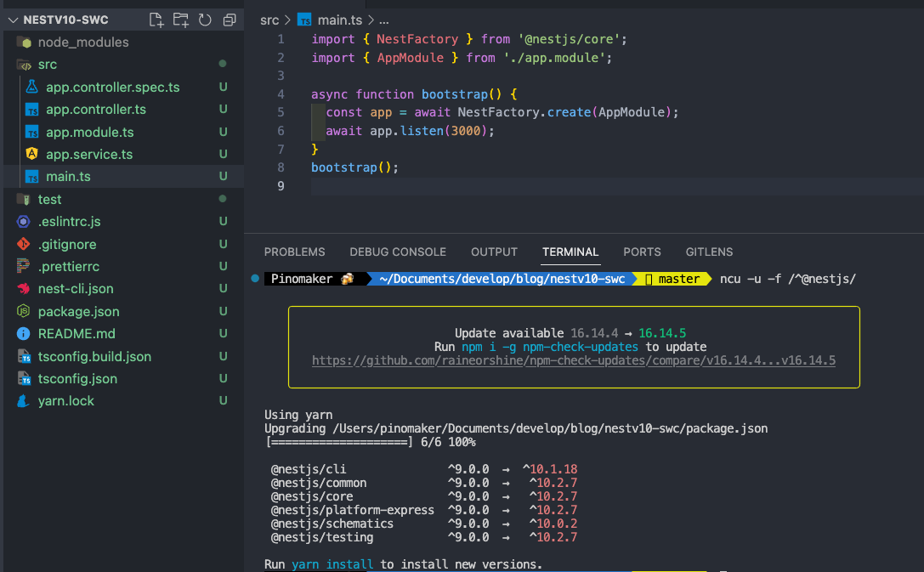Screen dimensions: 924x572
Task: Switch to the OUTPUT tab
Action: pos(494,252)
